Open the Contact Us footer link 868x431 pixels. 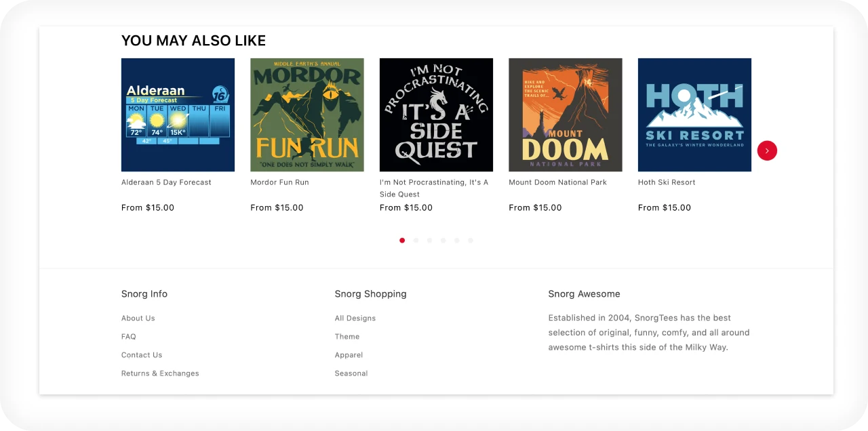pyautogui.click(x=142, y=355)
